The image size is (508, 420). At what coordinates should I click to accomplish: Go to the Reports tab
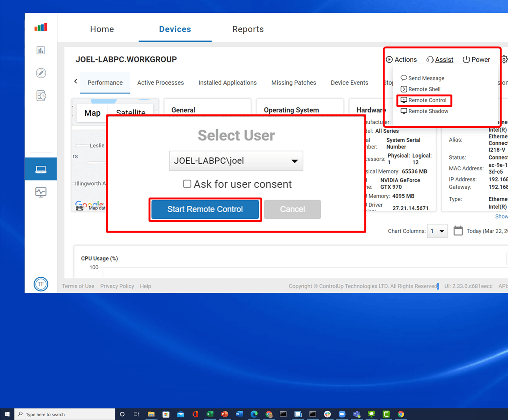pyautogui.click(x=248, y=29)
